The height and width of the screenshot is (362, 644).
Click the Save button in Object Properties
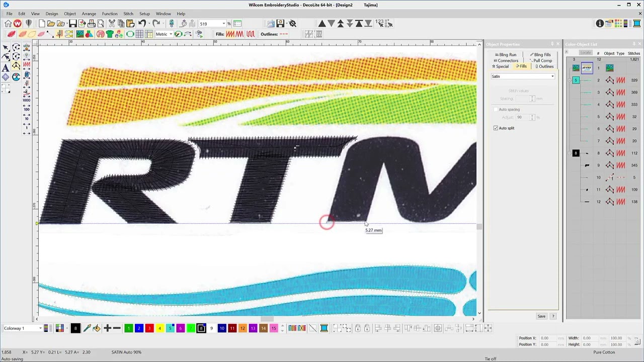[541, 316]
